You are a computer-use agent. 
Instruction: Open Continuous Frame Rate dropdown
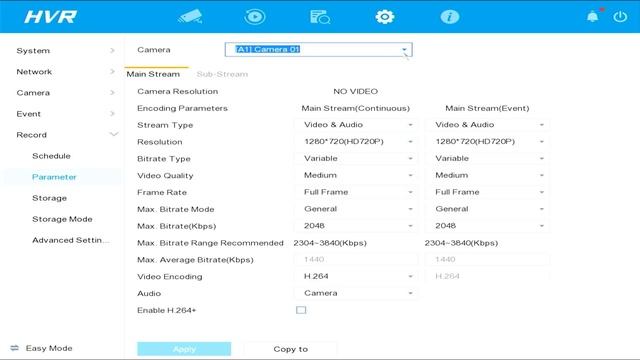tap(356, 192)
